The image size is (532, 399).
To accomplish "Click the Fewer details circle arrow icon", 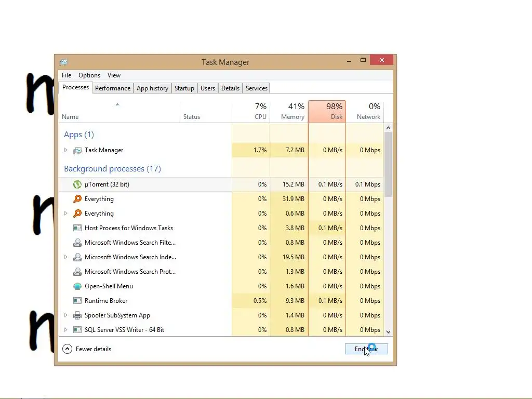I will (67, 349).
